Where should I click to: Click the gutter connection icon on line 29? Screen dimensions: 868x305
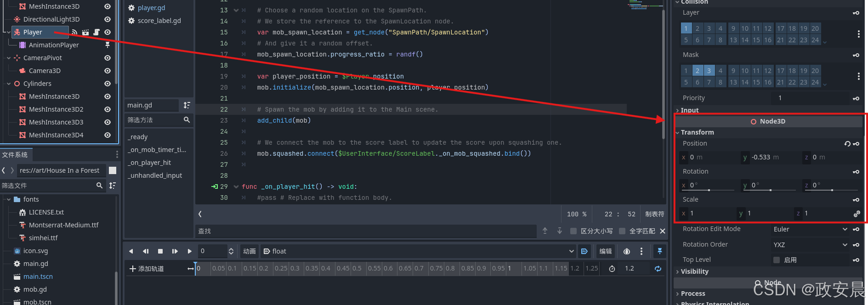tap(215, 186)
